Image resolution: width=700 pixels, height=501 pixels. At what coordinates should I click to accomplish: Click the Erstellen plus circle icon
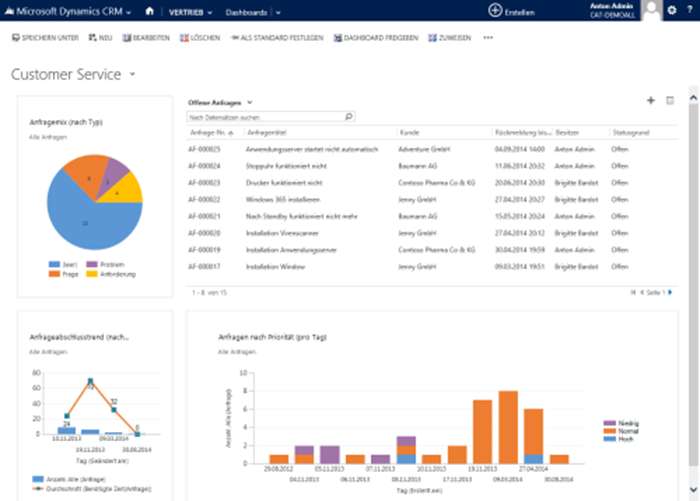(x=495, y=10)
